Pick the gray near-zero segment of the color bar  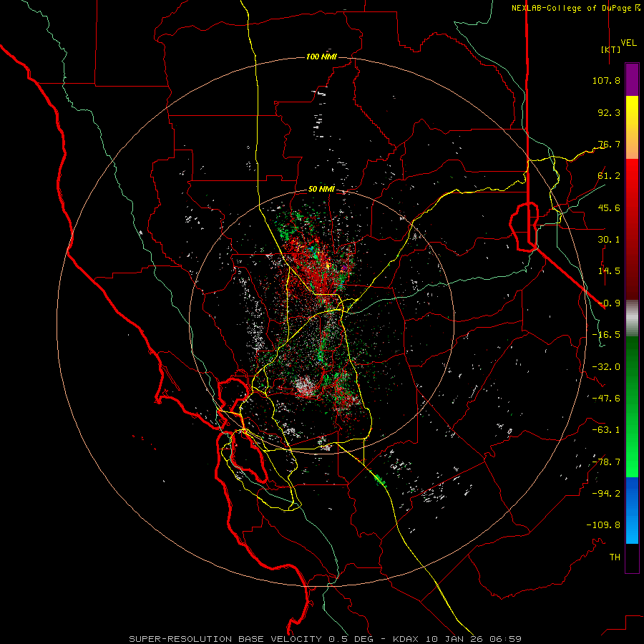(632, 318)
